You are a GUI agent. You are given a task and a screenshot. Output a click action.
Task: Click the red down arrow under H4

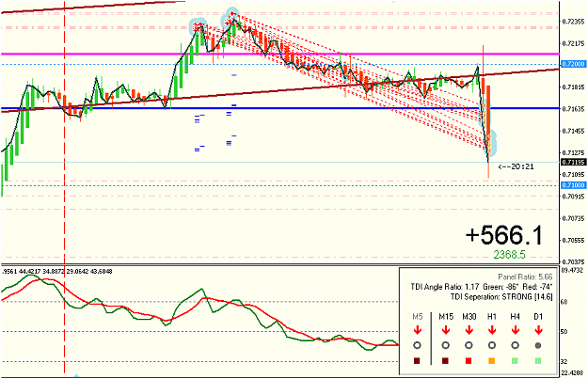[x=516, y=330]
